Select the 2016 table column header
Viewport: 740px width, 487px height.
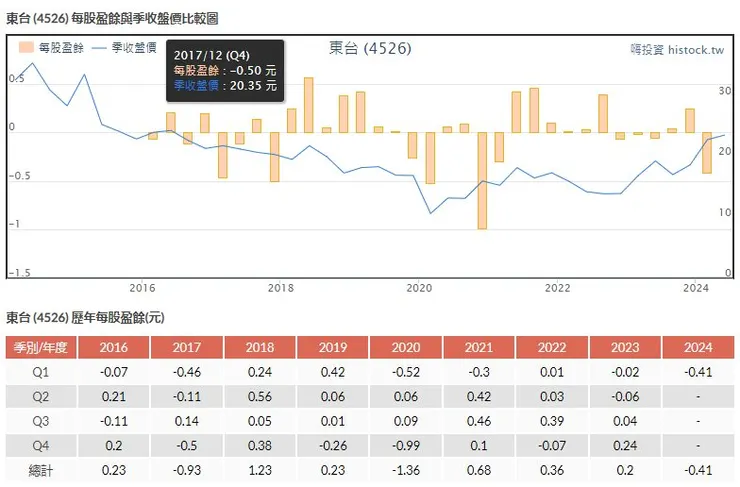click(114, 347)
